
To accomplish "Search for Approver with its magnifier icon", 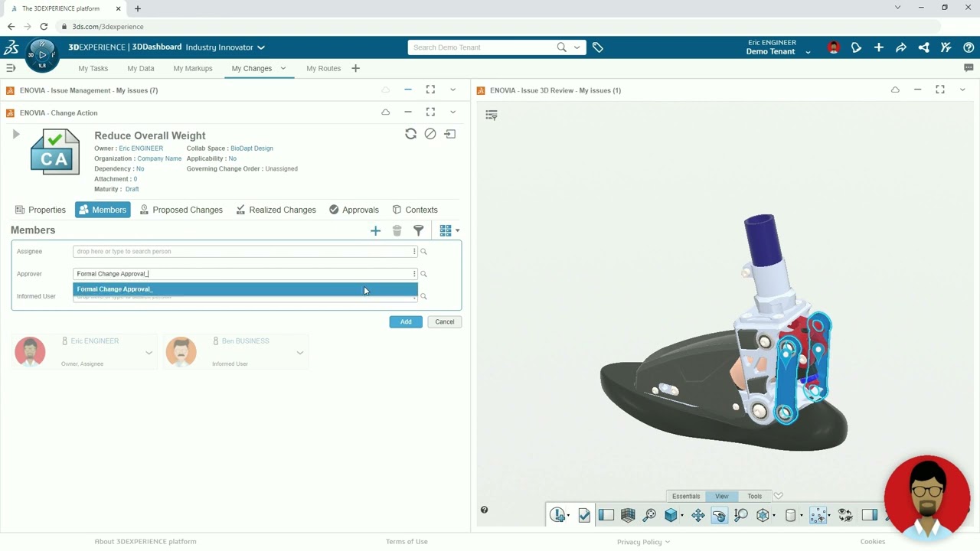I will pyautogui.click(x=423, y=274).
